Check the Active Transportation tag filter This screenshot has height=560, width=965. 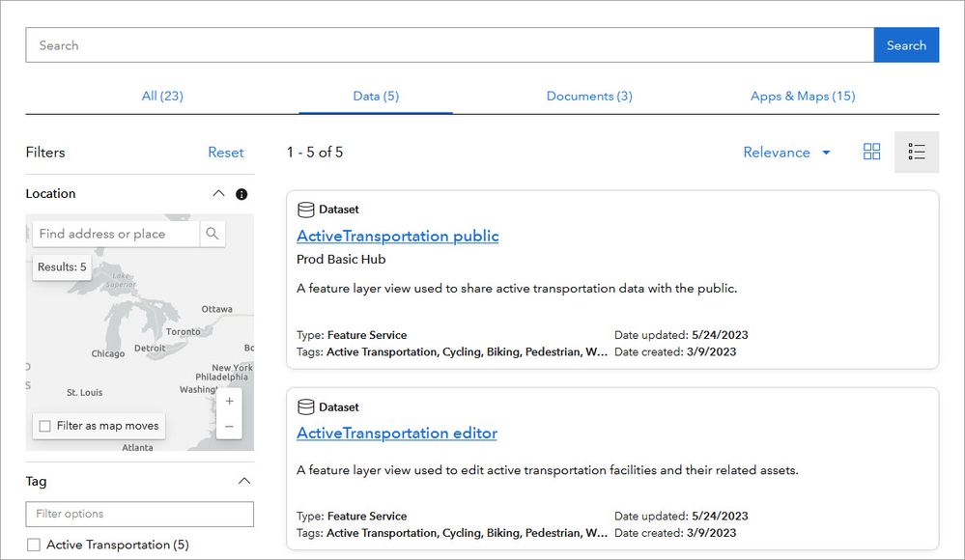click(34, 545)
